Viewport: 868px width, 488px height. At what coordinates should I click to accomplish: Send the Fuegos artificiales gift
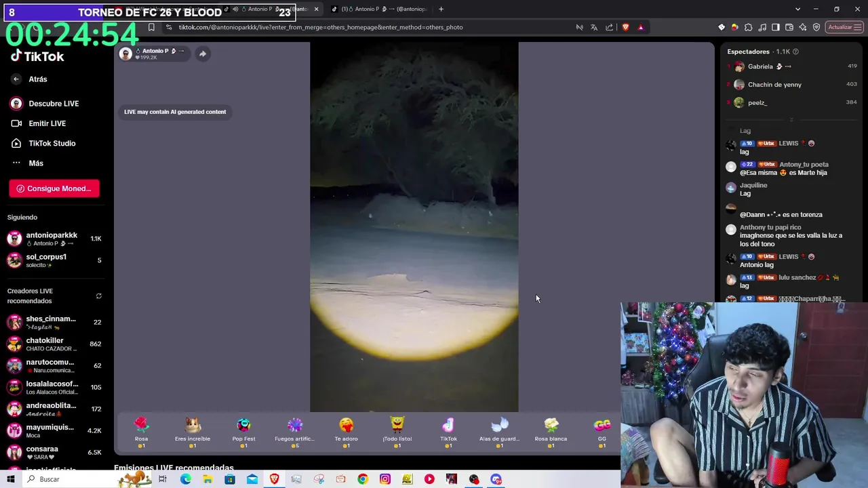(x=295, y=432)
